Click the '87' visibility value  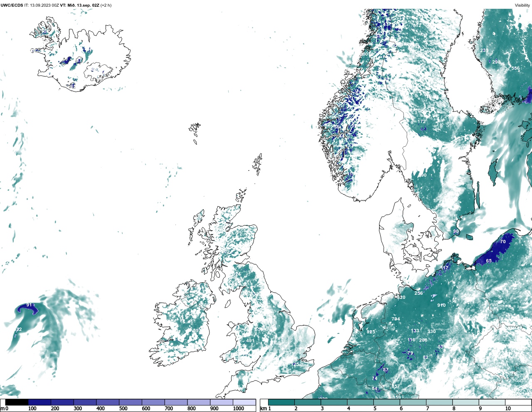tap(386, 370)
